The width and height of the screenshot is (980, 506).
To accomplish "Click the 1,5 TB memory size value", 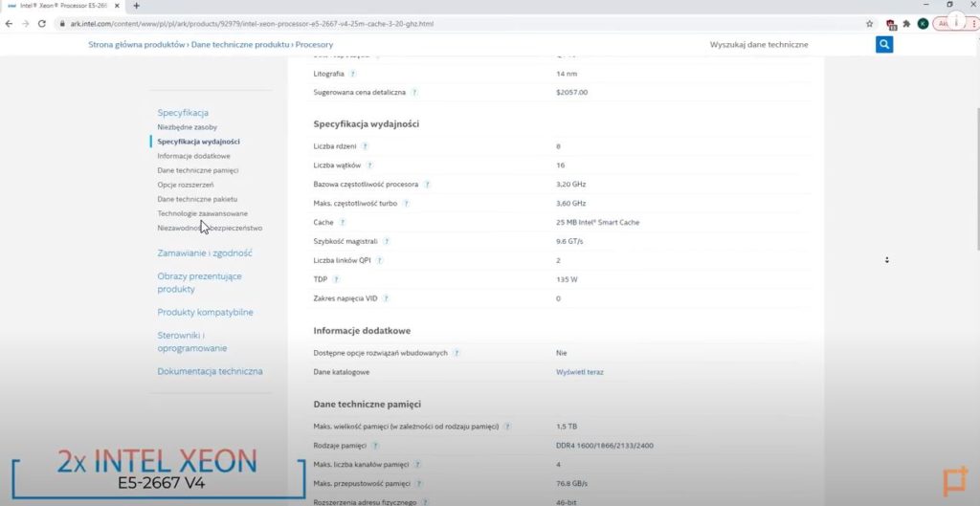I will [567, 427].
